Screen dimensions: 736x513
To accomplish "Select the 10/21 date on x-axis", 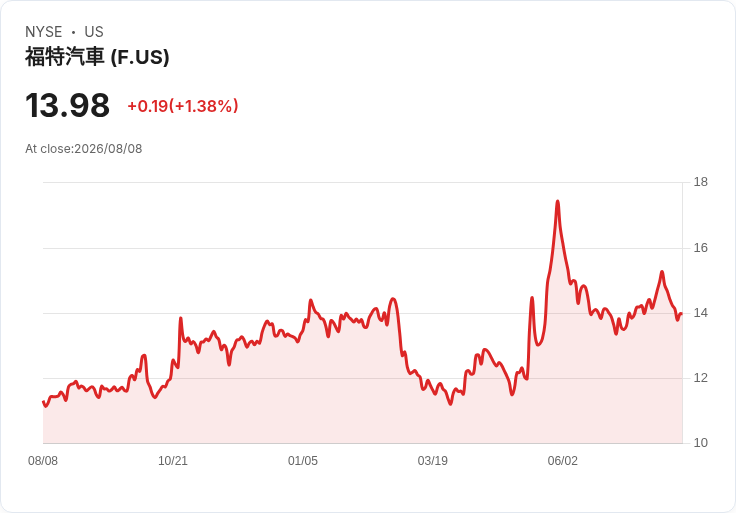I will 173,461.
